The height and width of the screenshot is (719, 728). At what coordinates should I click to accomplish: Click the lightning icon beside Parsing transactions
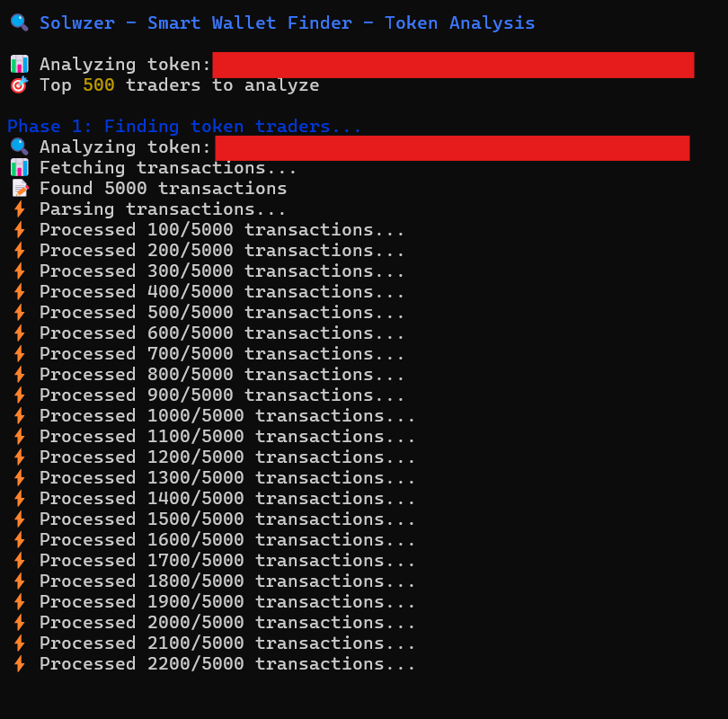tap(19, 209)
